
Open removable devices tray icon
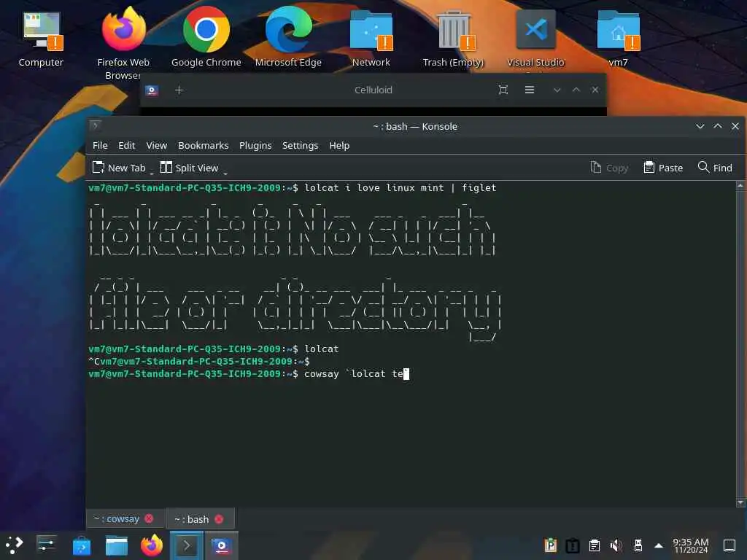click(638, 545)
